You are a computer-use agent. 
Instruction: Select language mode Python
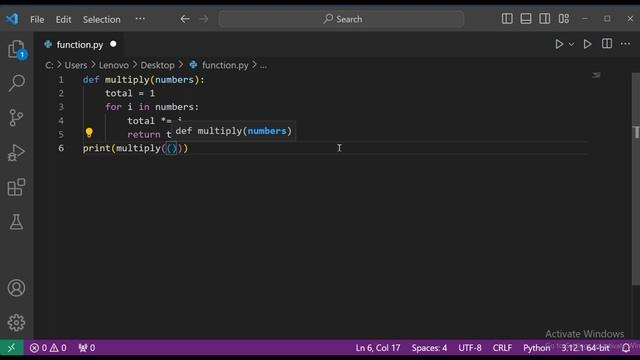tap(536, 348)
